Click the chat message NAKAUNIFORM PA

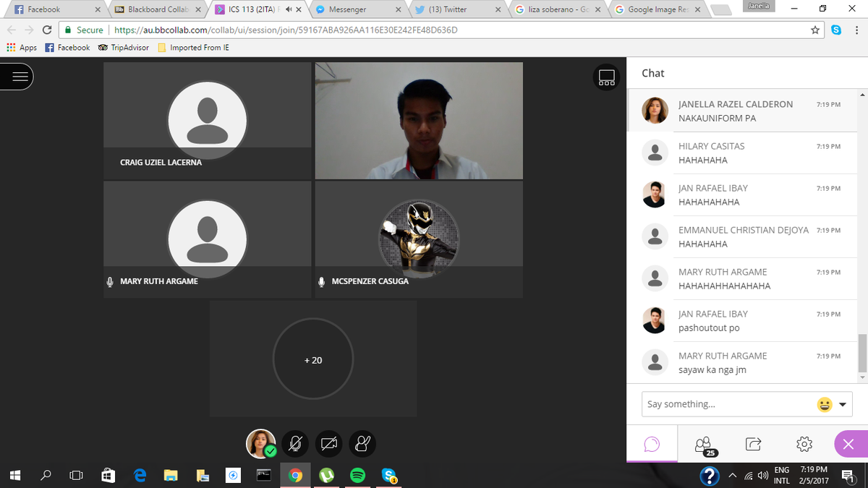(x=718, y=118)
